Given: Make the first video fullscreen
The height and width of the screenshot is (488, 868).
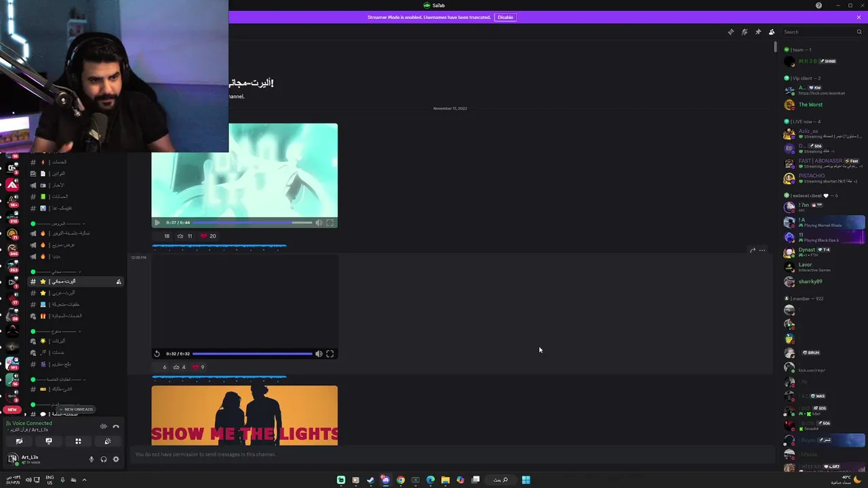Looking at the screenshot, I should pyautogui.click(x=330, y=222).
